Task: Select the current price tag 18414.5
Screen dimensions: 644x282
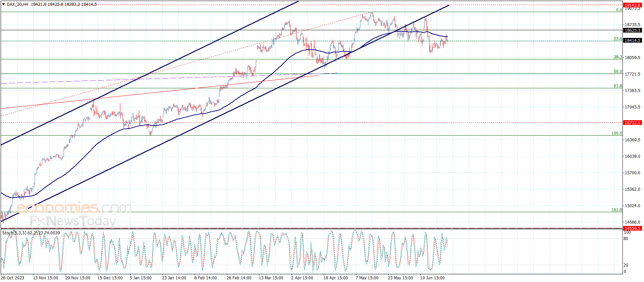Action: tap(632, 41)
